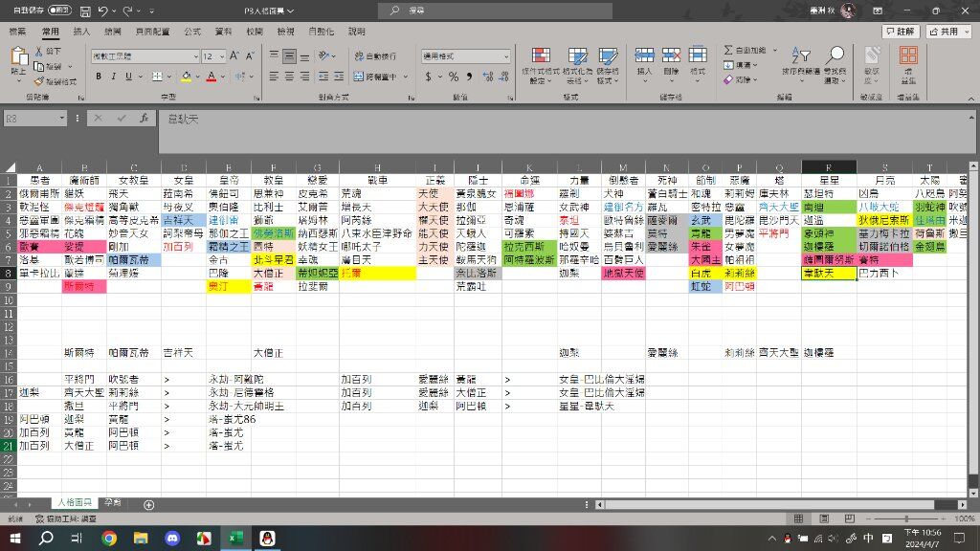Toggle Wrap Text for cells
Viewport: 980px width, 551px height.
pyautogui.click(x=375, y=56)
